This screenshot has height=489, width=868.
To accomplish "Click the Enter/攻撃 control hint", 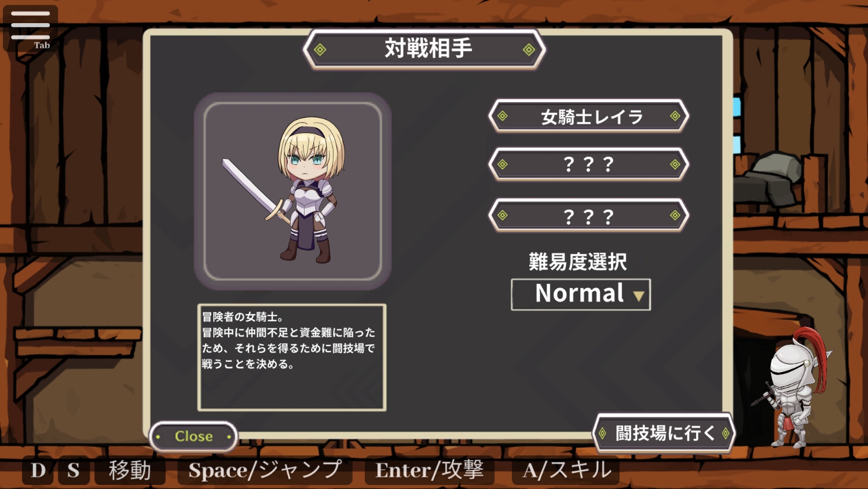I will tap(429, 470).
